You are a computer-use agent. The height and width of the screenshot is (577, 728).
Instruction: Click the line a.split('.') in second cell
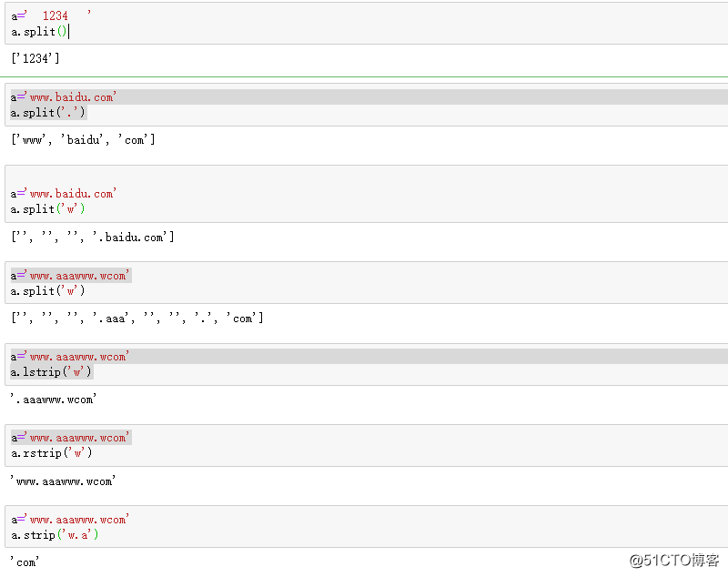pos(48,112)
